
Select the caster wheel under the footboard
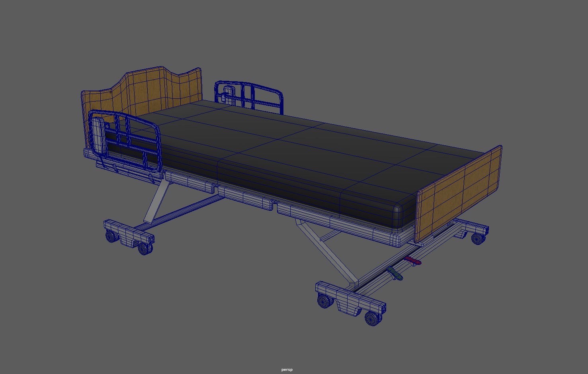(x=478, y=239)
